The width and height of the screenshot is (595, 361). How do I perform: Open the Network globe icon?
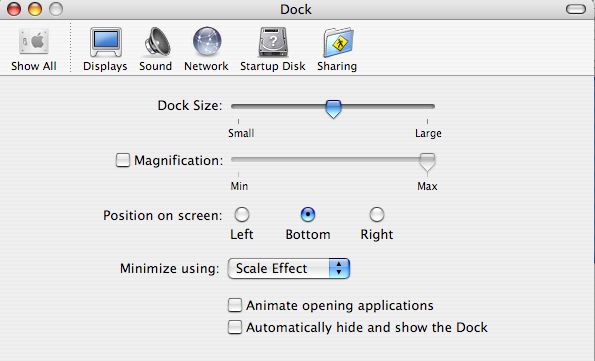click(x=207, y=41)
